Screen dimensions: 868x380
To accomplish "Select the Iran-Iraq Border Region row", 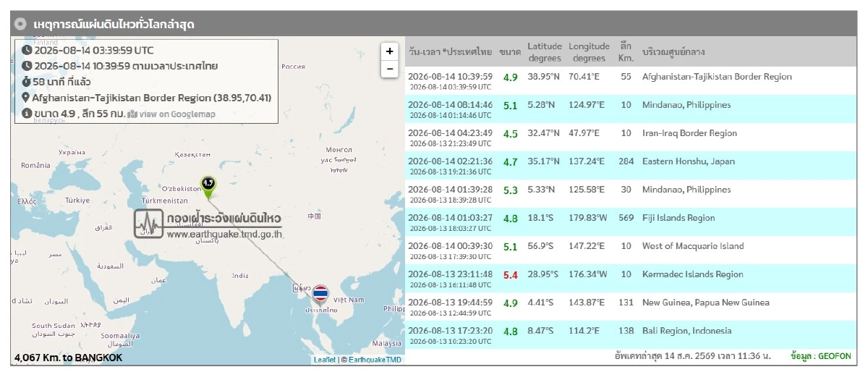I will (630, 138).
